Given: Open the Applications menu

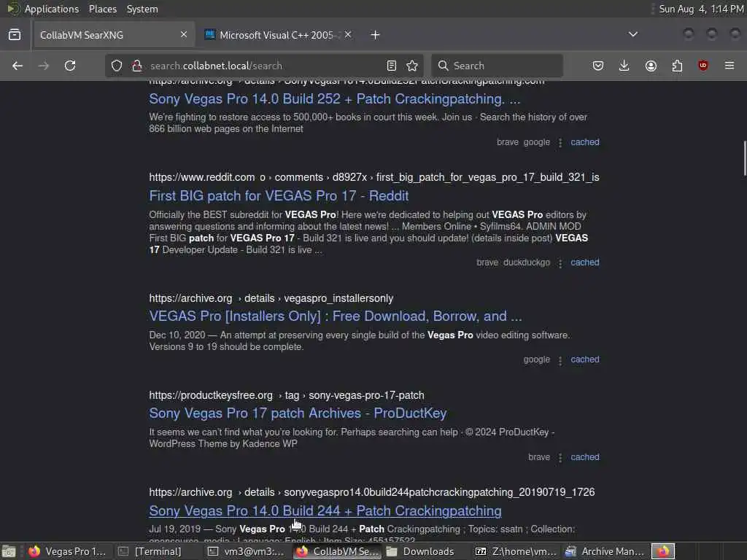Looking at the screenshot, I should point(52,9).
